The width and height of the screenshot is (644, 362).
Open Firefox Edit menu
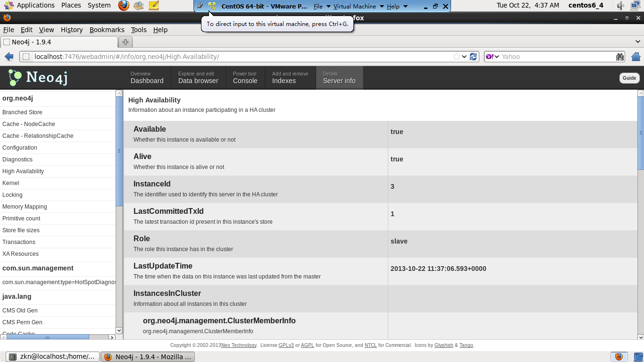[26, 29]
